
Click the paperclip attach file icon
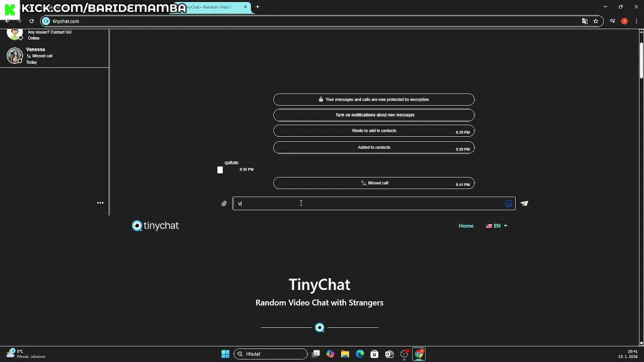point(224,204)
